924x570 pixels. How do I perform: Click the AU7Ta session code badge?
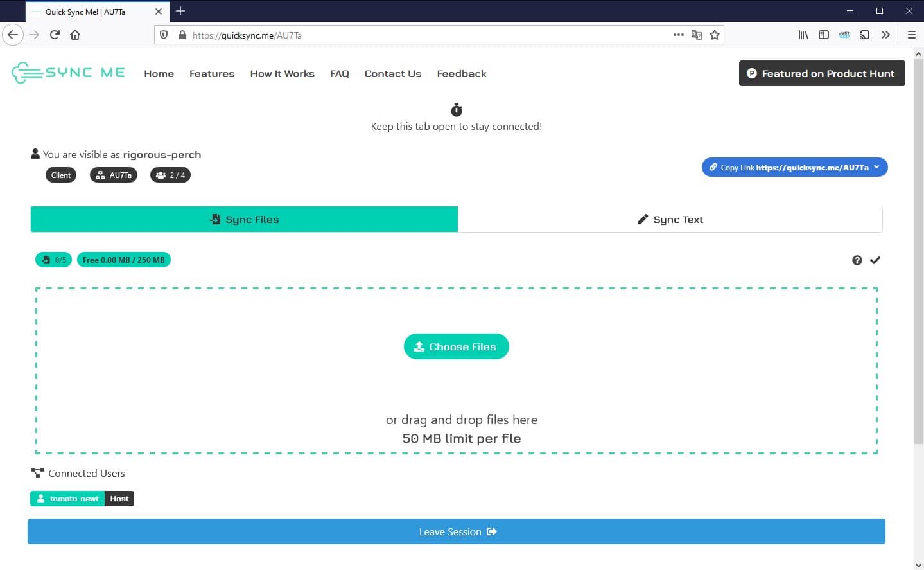click(114, 175)
